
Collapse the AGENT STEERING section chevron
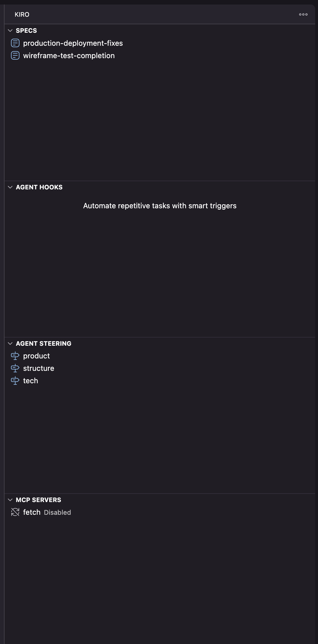pos(10,343)
